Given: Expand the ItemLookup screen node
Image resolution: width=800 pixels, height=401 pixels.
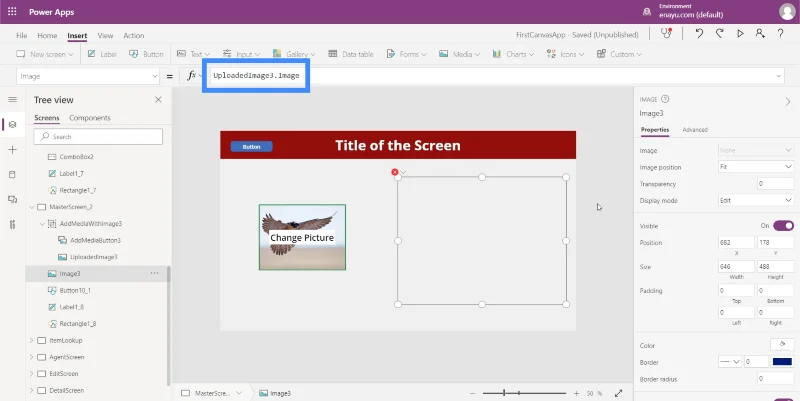Looking at the screenshot, I should click(32, 340).
